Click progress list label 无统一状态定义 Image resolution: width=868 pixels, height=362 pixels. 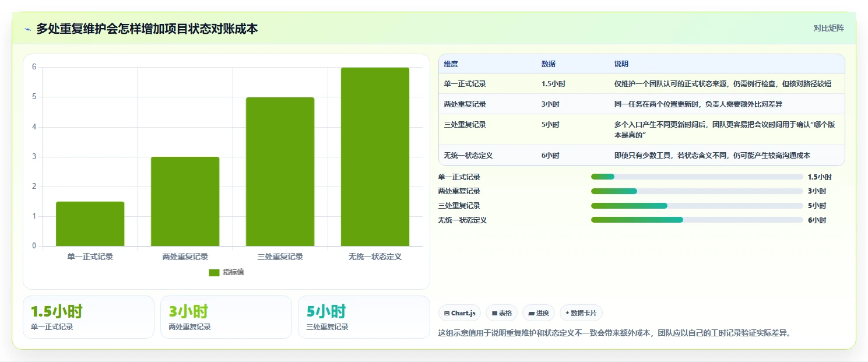coord(462,220)
